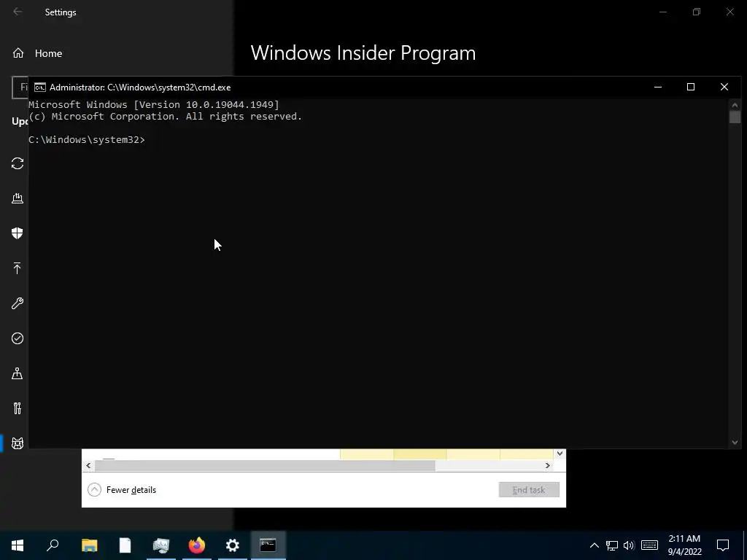Click the Microsoft Windows version text line
The image size is (747, 560).
point(154,105)
